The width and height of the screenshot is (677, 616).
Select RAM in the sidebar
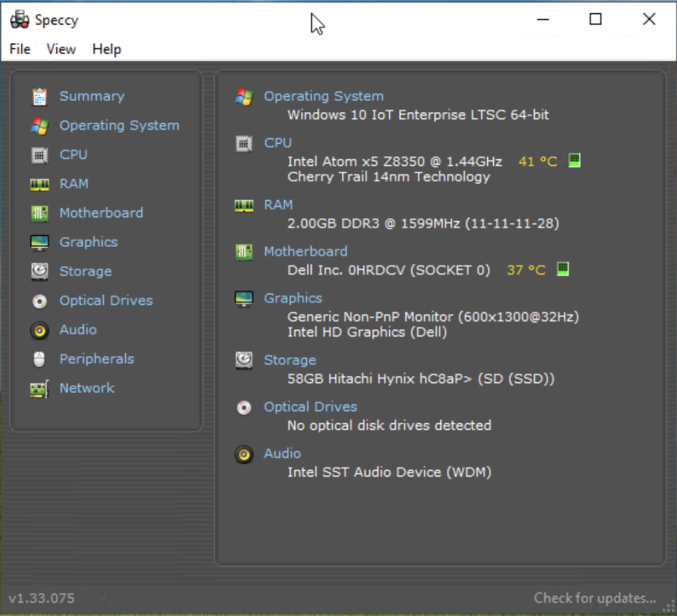(x=74, y=184)
